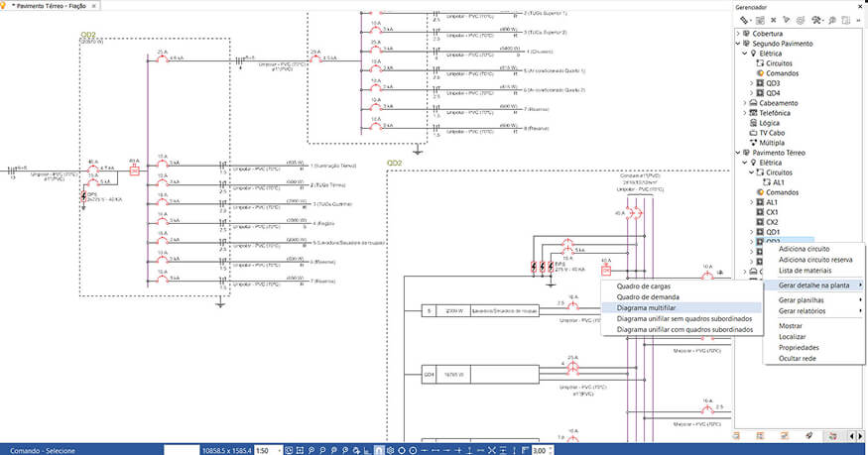Select QD3 in the project tree
The width and height of the screenshot is (868, 455).
click(773, 83)
